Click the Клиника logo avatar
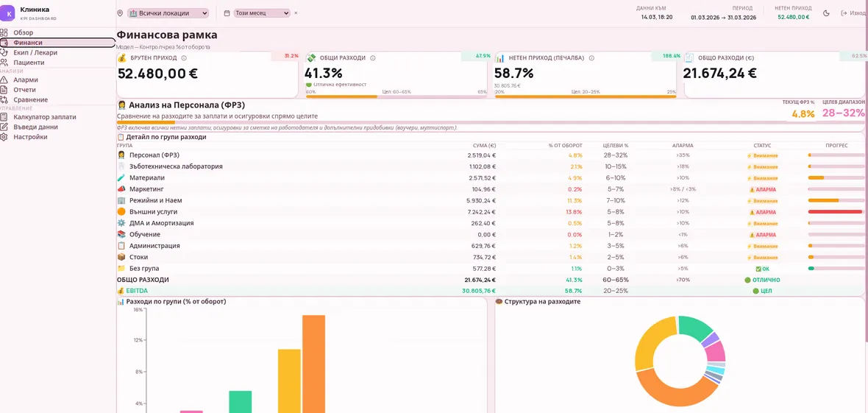The height and width of the screenshot is (413, 868). (8, 13)
